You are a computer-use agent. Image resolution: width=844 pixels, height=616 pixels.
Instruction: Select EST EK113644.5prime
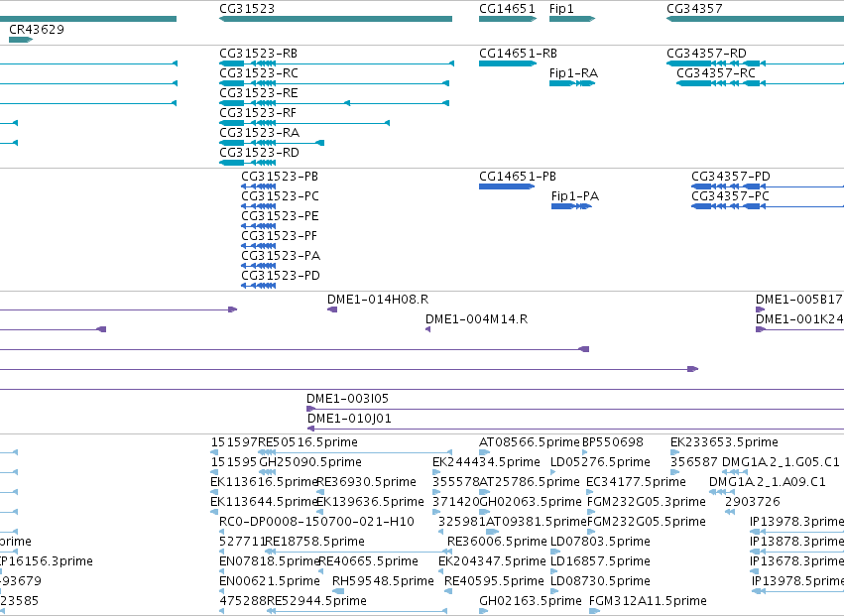click(x=264, y=502)
